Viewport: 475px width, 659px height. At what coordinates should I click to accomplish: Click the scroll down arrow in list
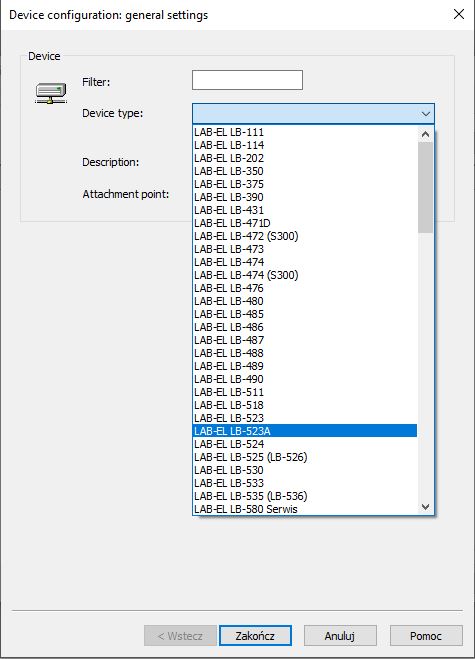pos(425,506)
